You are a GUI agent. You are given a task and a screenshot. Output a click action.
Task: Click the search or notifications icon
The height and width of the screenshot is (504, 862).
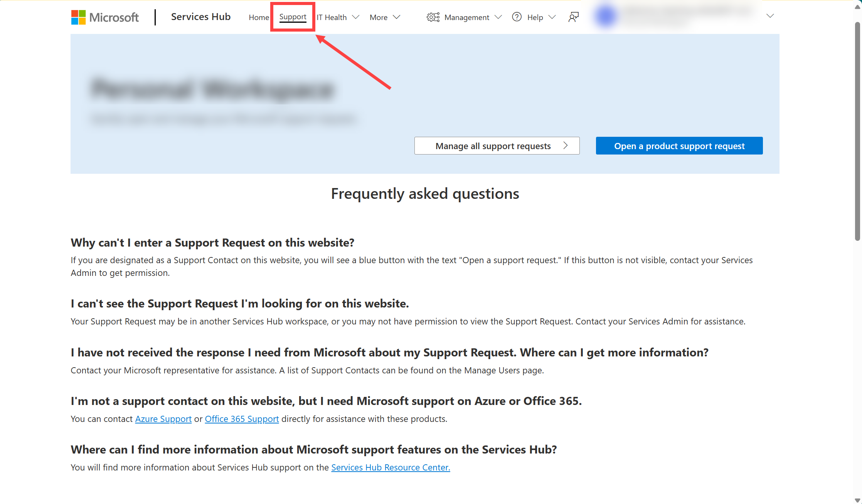click(573, 17)
